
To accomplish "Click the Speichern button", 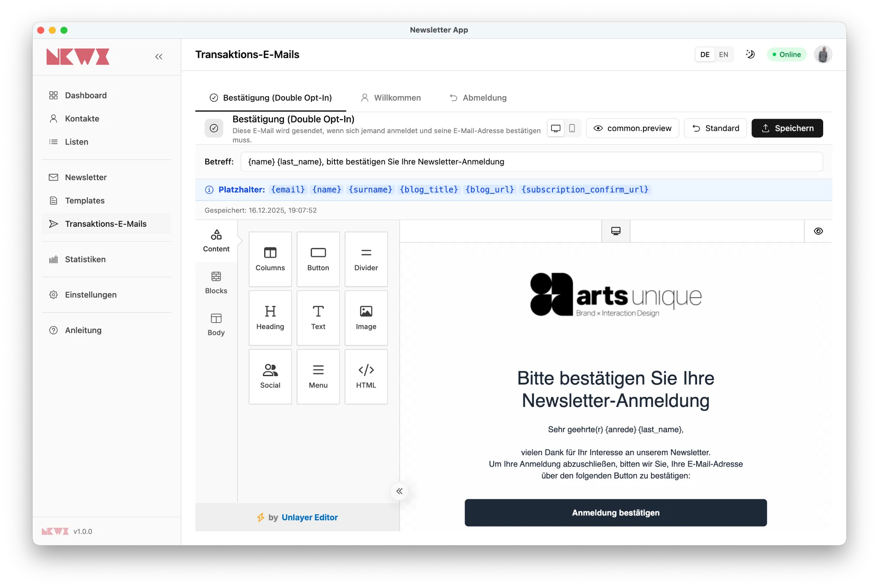I will tap(787, 128).
